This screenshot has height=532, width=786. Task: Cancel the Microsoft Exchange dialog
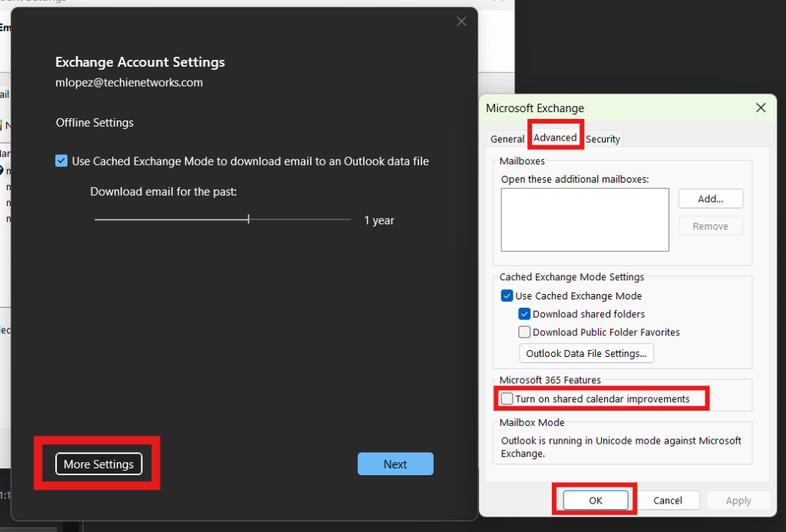click(668, 501)
